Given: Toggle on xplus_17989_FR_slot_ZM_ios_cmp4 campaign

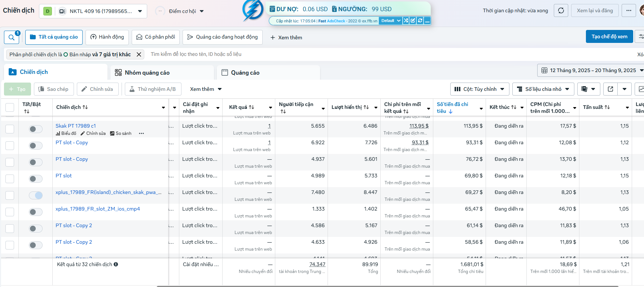Looking at the screenshot, I should [36, 212].
